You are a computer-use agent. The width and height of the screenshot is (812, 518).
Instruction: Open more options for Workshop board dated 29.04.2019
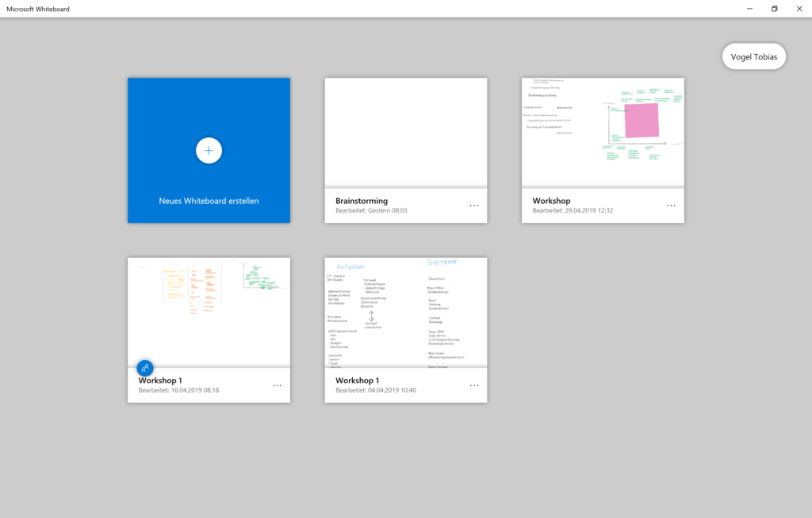pos(671,205)
